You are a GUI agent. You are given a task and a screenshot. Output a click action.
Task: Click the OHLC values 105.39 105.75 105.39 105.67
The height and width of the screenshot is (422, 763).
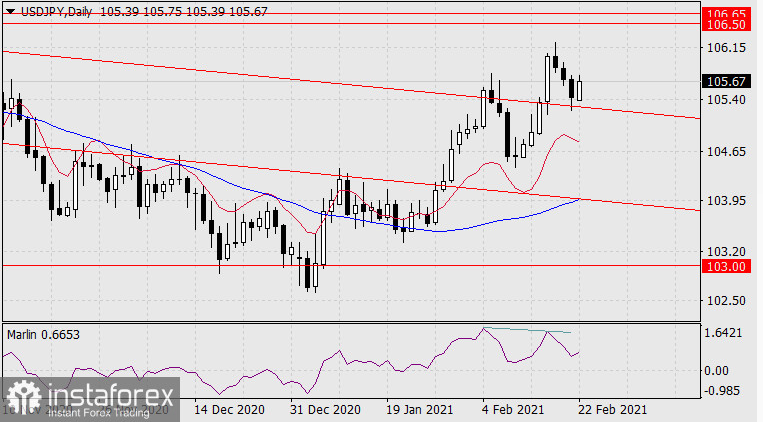point(184,12)
